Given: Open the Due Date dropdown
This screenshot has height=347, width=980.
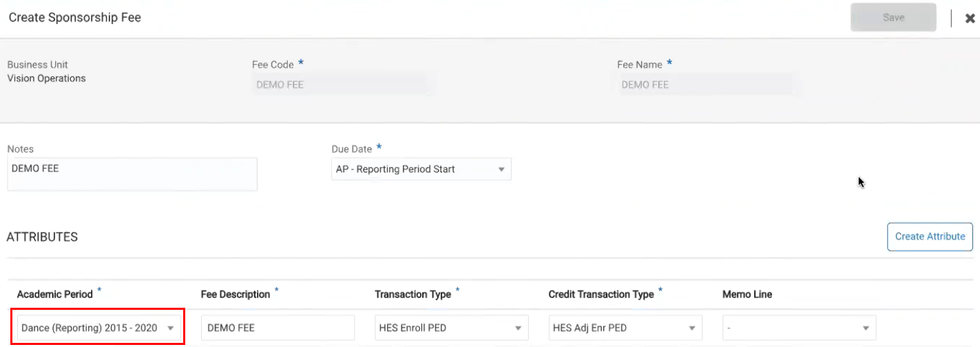Looking at the screenshot, I should (421, 169).
